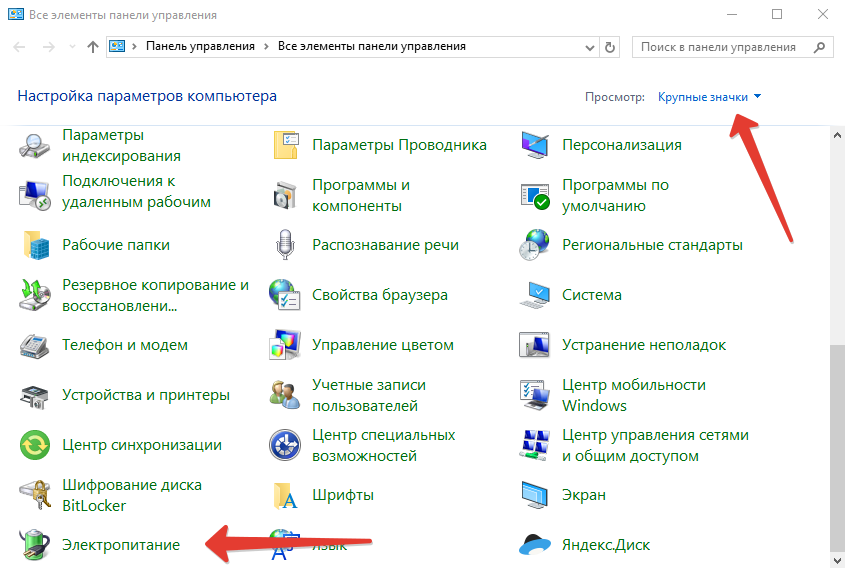Refresh the Control Panel view
This screenshot has width=845, height=568.
610,47
